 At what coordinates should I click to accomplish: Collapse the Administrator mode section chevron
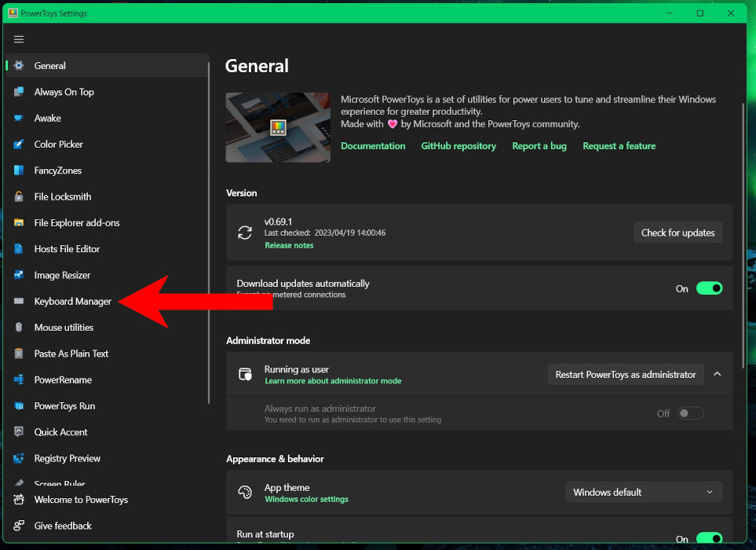717,374
